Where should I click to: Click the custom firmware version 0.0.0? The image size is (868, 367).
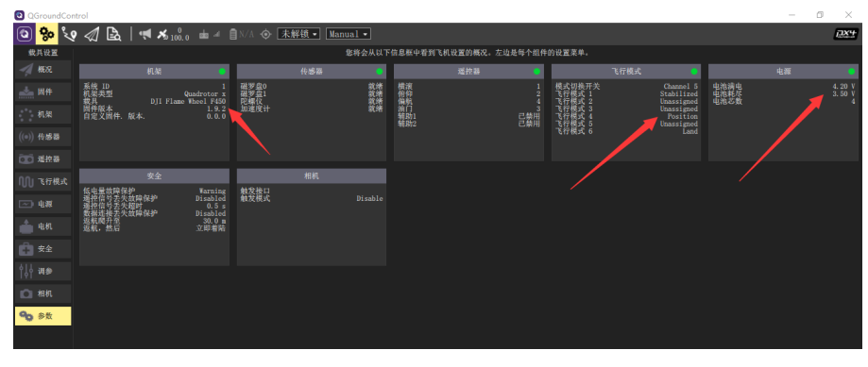(216, 117)
